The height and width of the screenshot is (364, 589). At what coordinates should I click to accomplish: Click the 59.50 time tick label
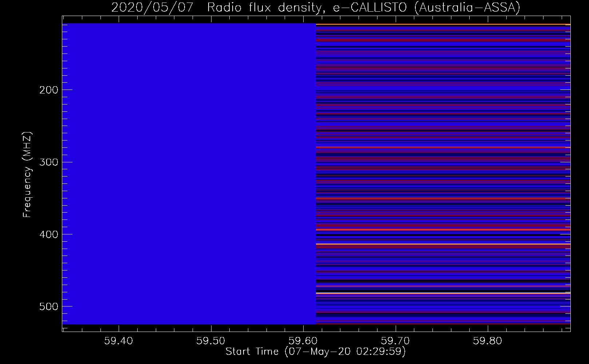tap(211, 341)
